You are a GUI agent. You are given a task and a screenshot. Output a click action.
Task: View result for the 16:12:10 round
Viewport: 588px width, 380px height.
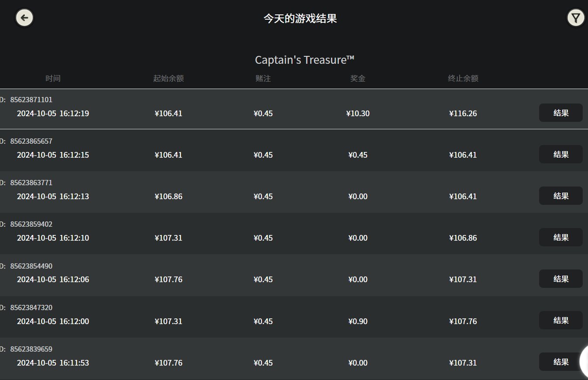pos(560,237)
